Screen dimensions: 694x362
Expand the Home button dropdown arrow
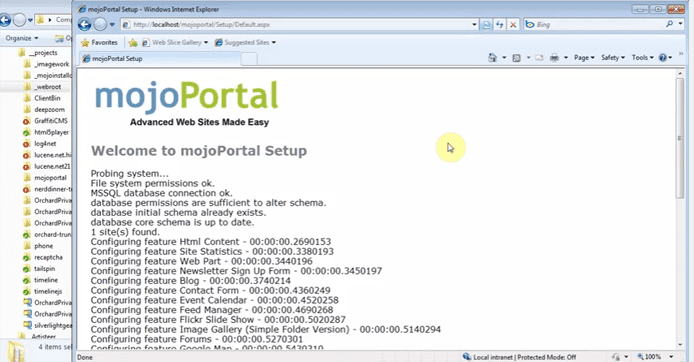[504, 58]
